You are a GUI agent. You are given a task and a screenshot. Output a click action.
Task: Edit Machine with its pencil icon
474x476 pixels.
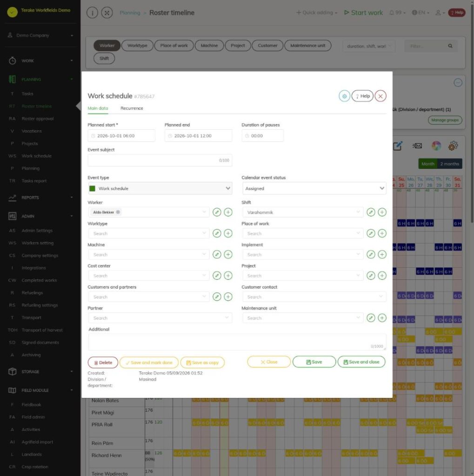coord(217,254)
